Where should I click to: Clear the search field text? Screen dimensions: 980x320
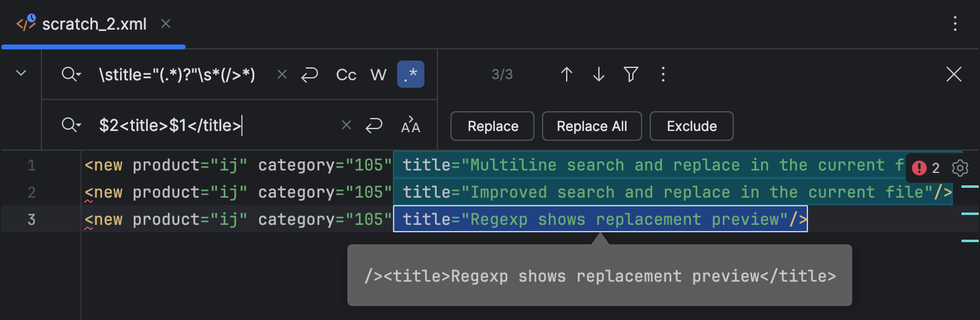click(282, 75)
